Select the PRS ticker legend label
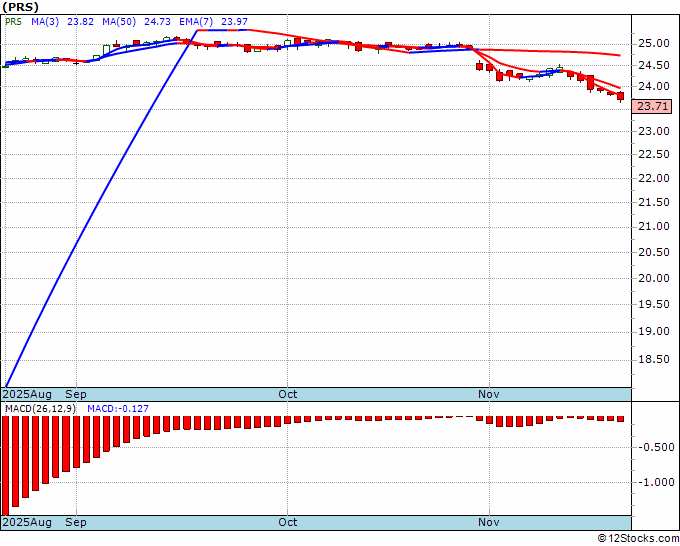The width and height of the screenshot is (680, 546). click(x=13, y=22)
